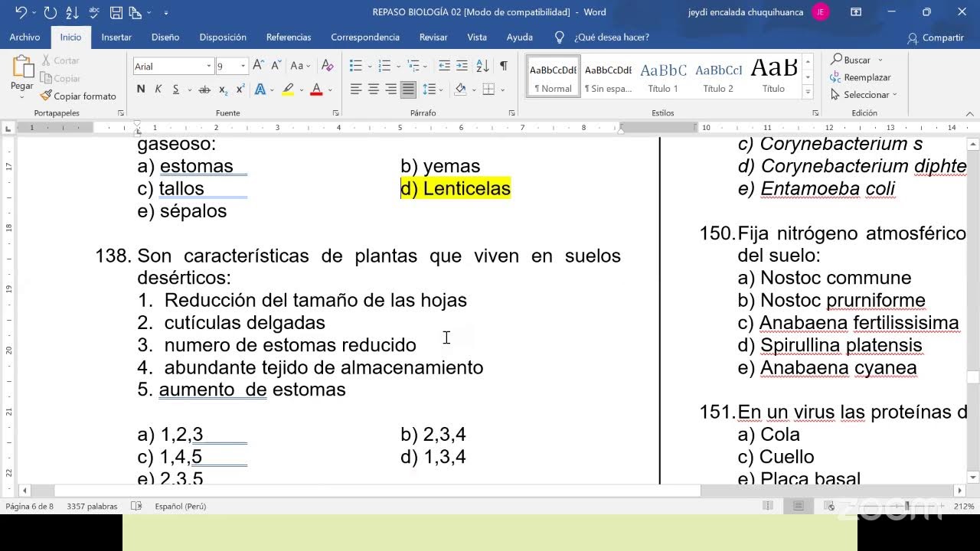Apply the Título 1 style
980x551 pixels.
point(663,76)
